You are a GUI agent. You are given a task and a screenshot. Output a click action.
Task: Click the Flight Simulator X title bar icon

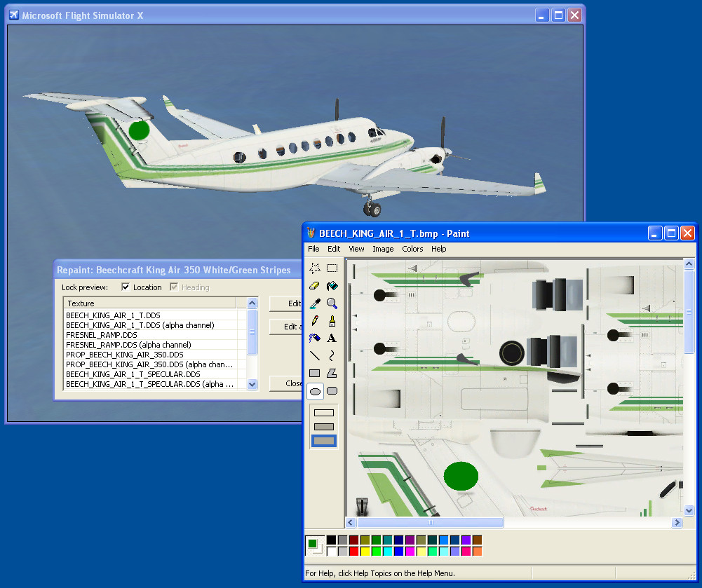click(14, 15)
